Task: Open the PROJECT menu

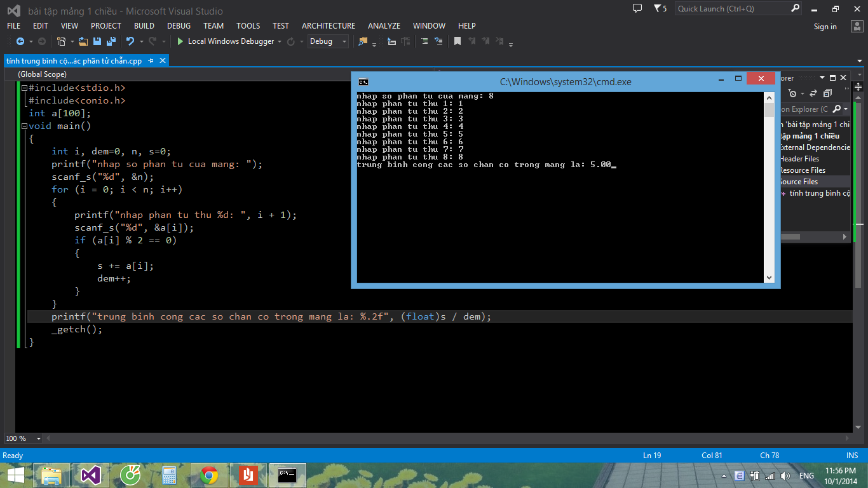Action: [106, 26]
